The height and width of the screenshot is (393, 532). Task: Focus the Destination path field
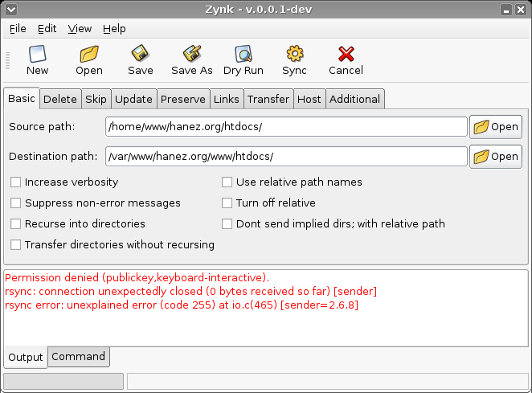286,157
